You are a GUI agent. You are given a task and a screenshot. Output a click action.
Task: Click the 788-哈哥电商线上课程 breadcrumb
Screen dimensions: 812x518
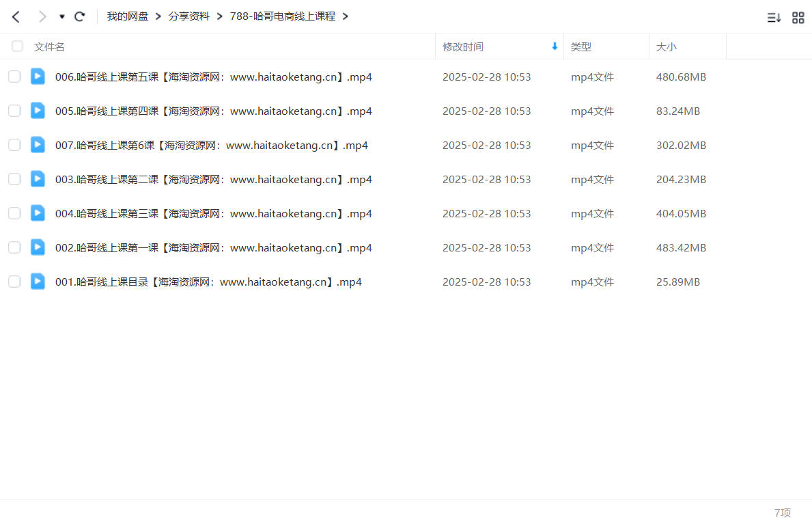[x=282, y=16]
